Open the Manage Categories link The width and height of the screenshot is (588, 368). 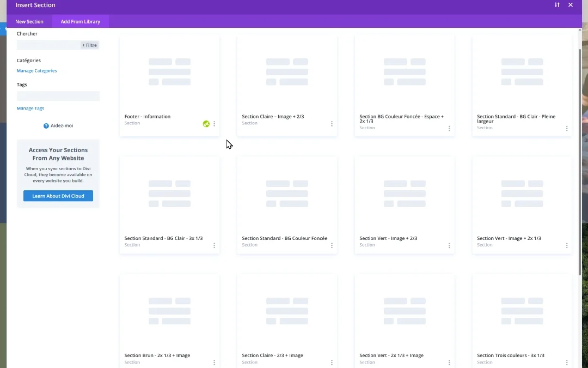point(36,71)
